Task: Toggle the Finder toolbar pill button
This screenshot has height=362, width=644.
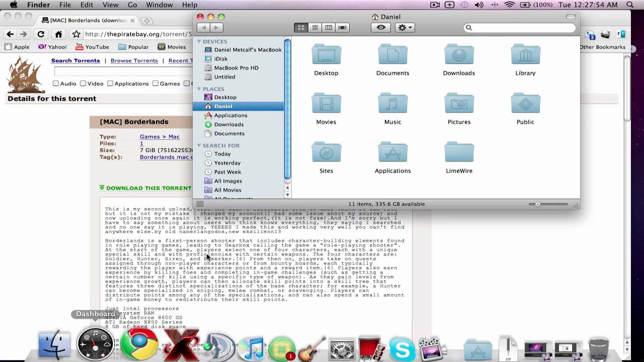Action: point(571,17)
